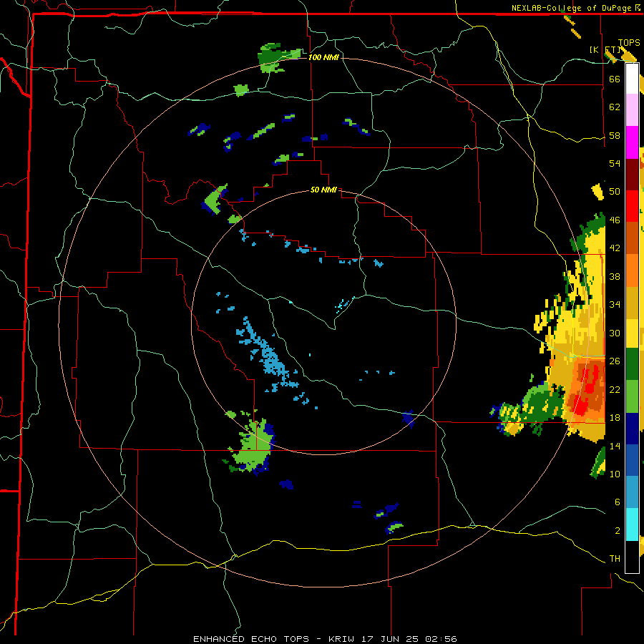
Task: Click the legend value 42
Action: point(615,248)
